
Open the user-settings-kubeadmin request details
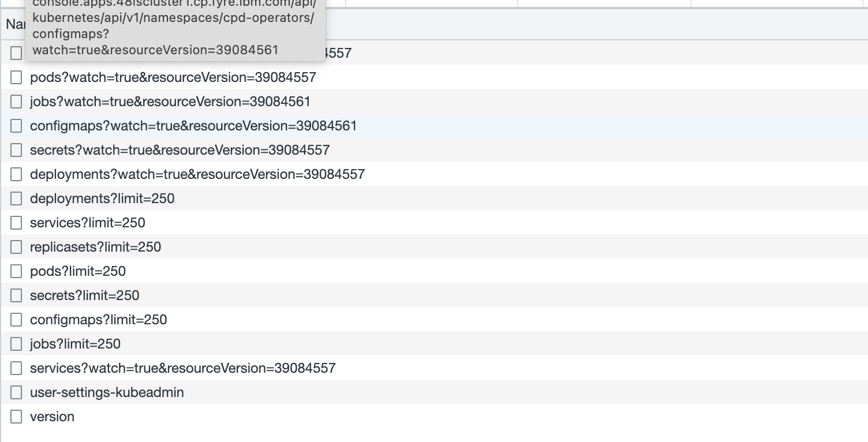107,392
